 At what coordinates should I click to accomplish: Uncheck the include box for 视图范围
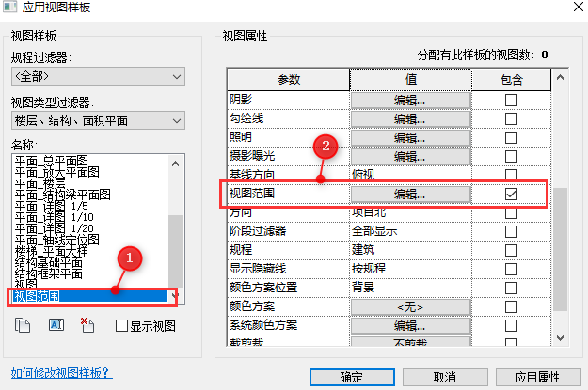(x=511, y=195)
